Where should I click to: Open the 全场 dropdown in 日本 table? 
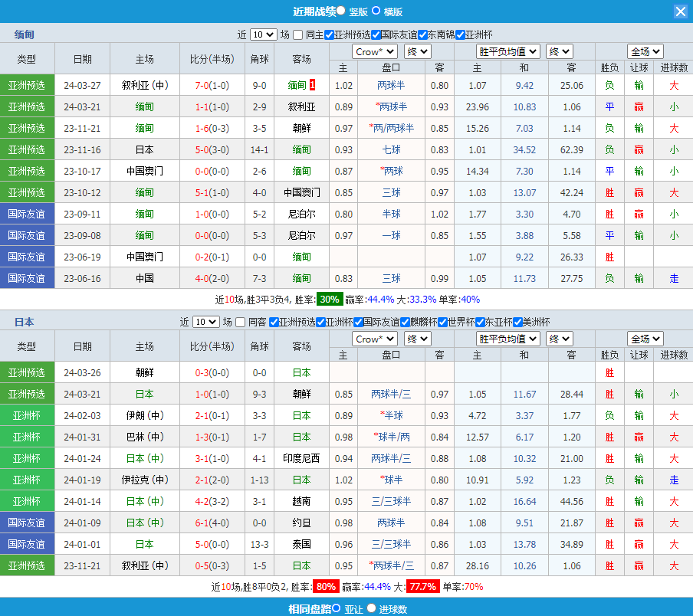click(645, 339)
